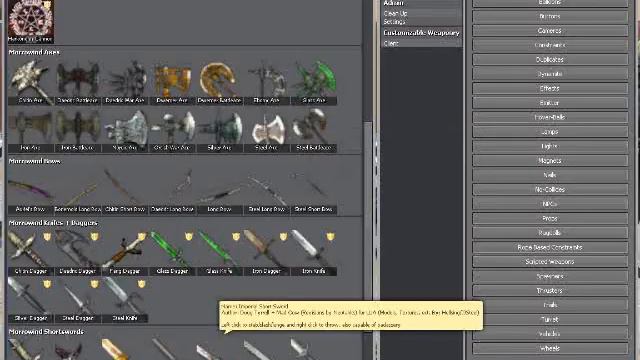The image size is (640, 360).
Task: Click the NPCs category button
Action: click(x=550, y=204)
